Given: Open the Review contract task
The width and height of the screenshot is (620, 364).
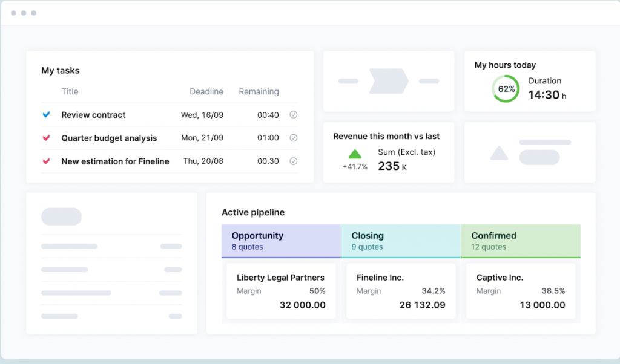Looking at the screenshot, I should click(x=93, y=115).
